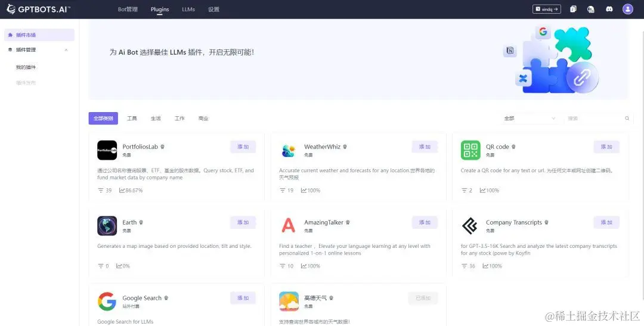Click the 插件管理 sidebar icon

click(x=10, y=49)
